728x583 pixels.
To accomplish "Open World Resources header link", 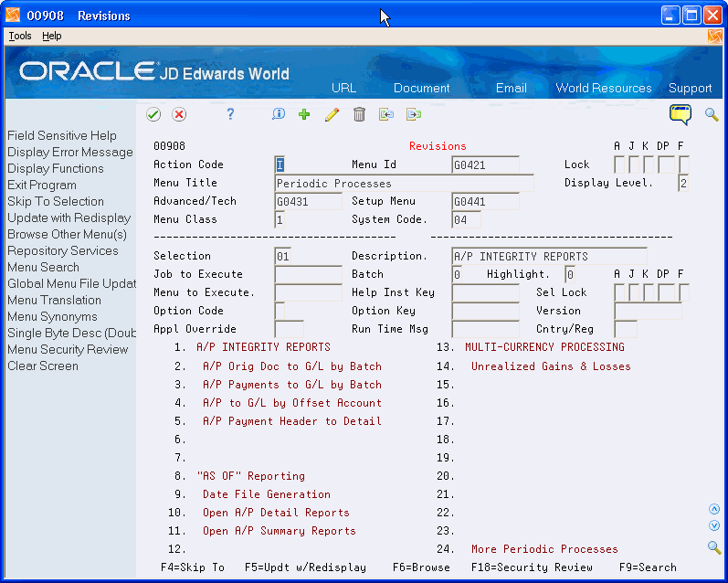I will [x=604, y=88].
